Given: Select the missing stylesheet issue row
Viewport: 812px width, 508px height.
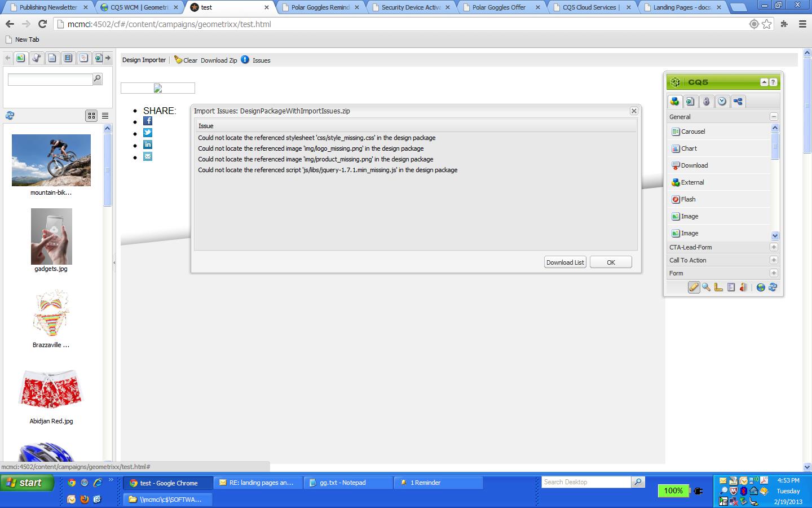Looking at the screenshot, I should [416, 138].
